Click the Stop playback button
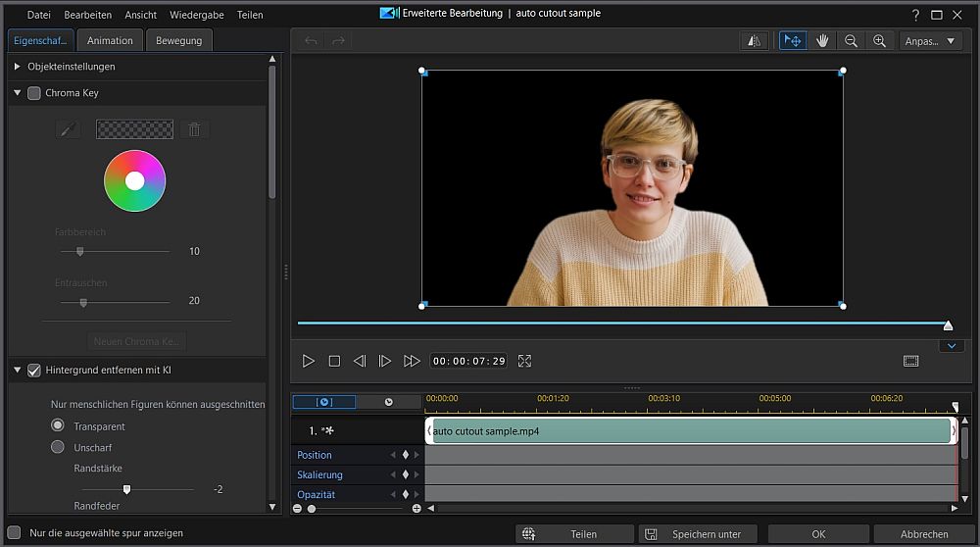This screenshot has height=547, width=980. click(334, 361)
